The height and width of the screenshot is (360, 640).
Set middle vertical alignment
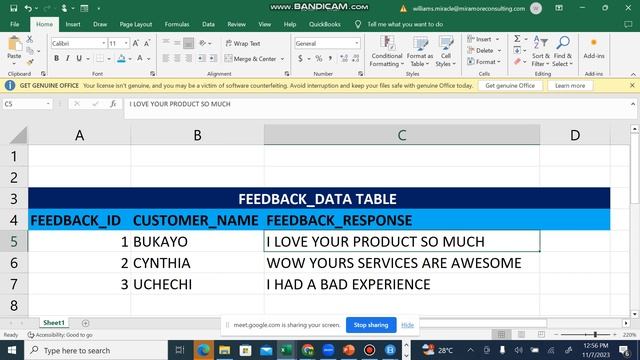[177, 43]
